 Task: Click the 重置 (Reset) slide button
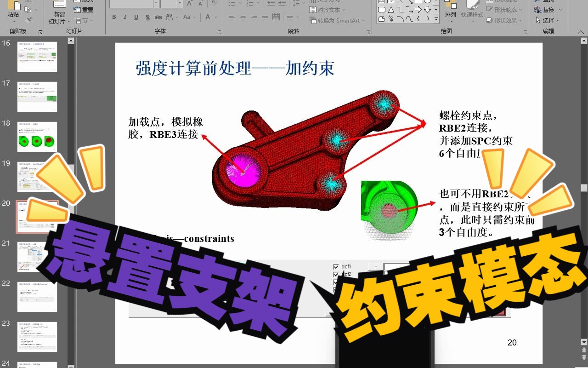pos(84,10)
